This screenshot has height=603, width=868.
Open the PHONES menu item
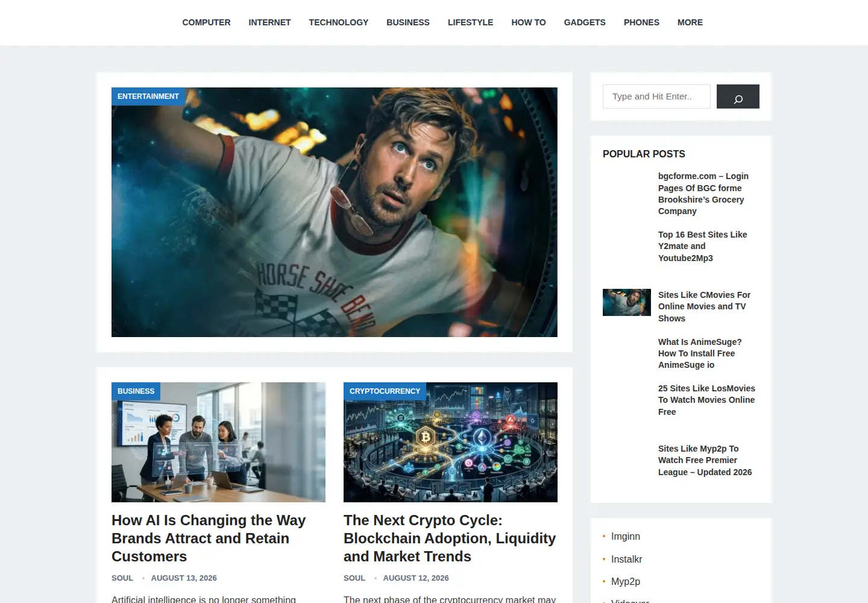point(641,22)
